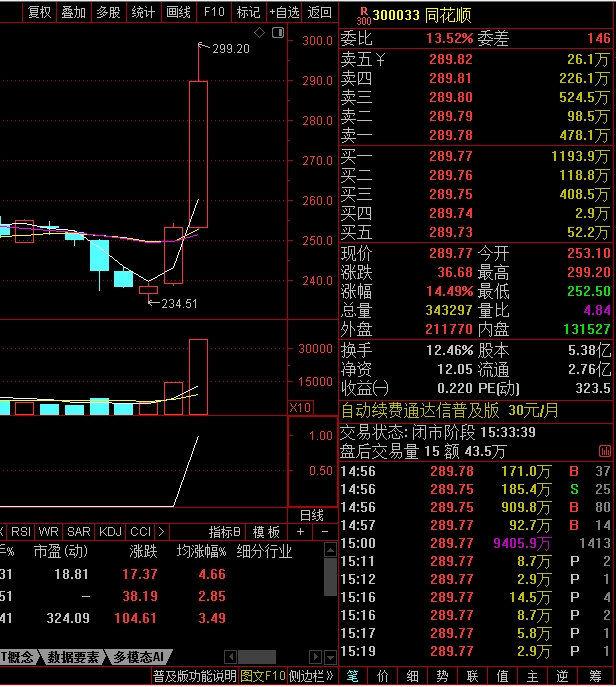The height and width of the screenshot is (687, 616).
Task: Click the diamond marker icon above the chart
Action: pos(259,32)
